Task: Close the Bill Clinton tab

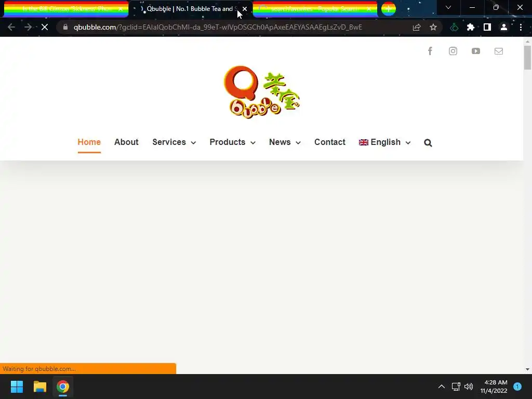Action: [121, 9]
